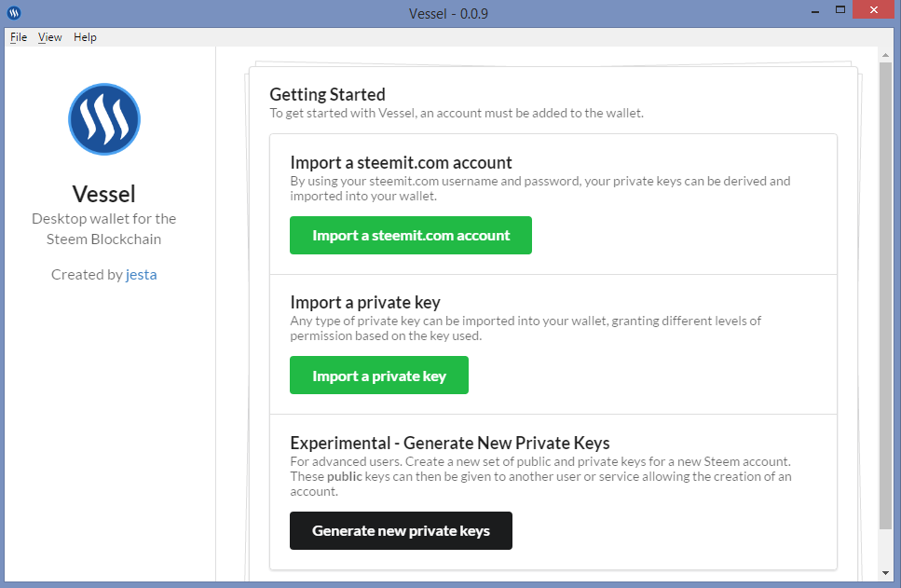901x588 pixels.
Task: Click the Vessel title in the sidebar
Action: pos(104,194)
